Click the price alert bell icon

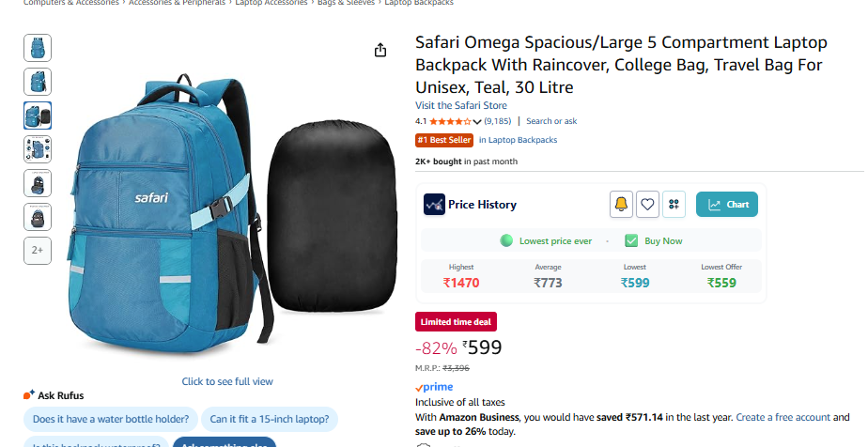(x=621, y=204)
